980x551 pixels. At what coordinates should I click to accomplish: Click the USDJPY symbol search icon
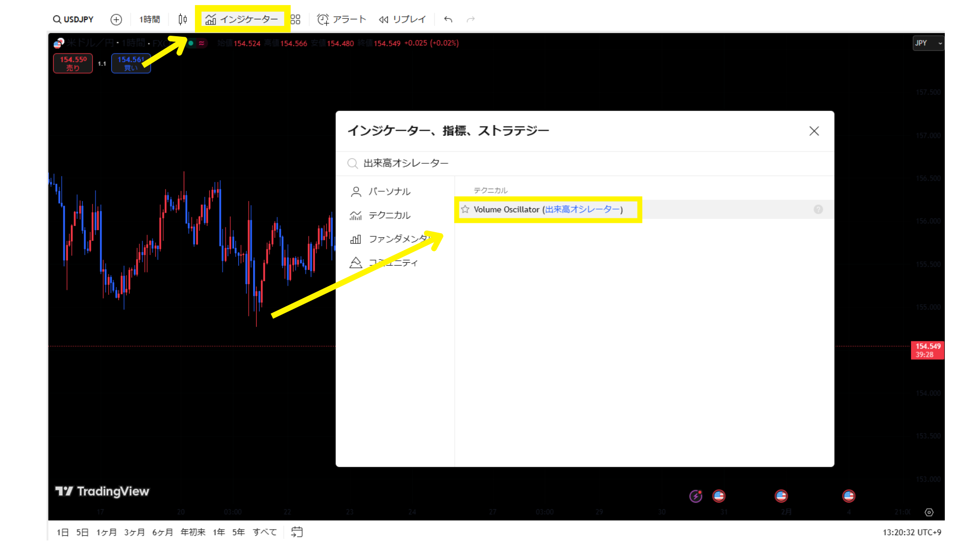point(57,19)
